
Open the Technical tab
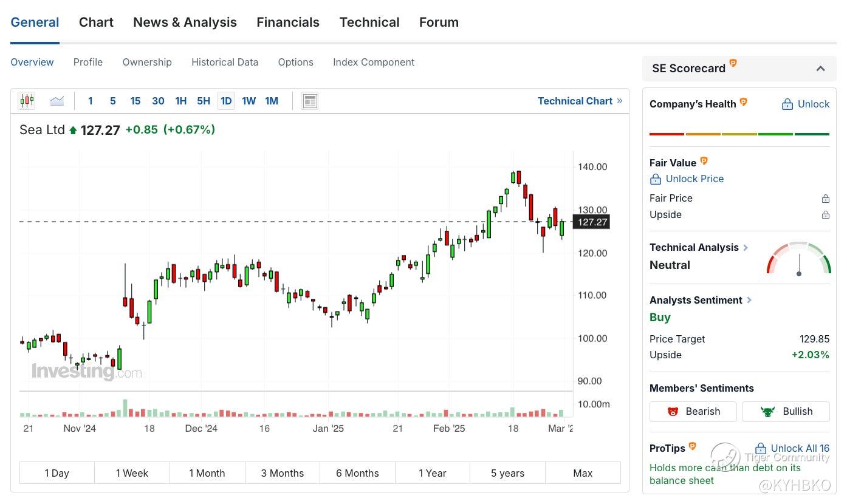point(369,22)
